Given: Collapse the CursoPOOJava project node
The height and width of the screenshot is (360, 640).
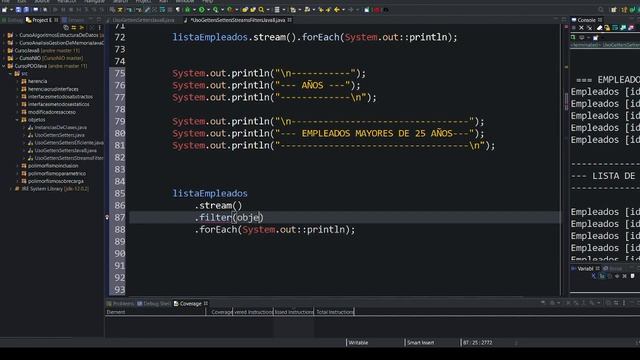Looking at the screenshot, I should [x=4, y=66].
